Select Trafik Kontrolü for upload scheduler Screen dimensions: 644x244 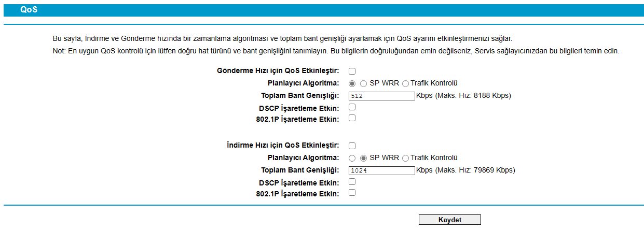point(406,83)
